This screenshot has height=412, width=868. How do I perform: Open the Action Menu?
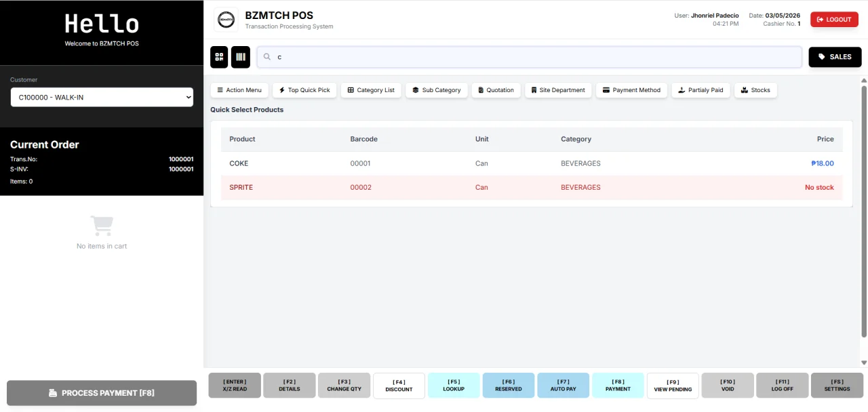(239, 90)
